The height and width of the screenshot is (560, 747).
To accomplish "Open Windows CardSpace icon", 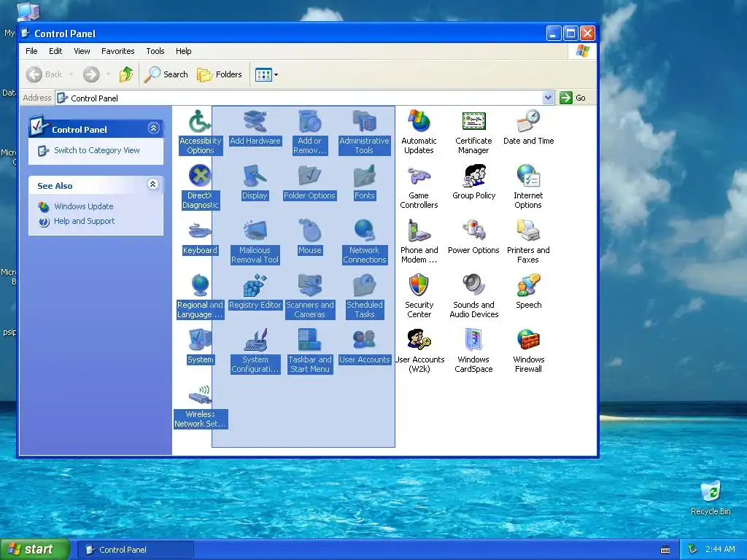I will click(x=473, y=341).
